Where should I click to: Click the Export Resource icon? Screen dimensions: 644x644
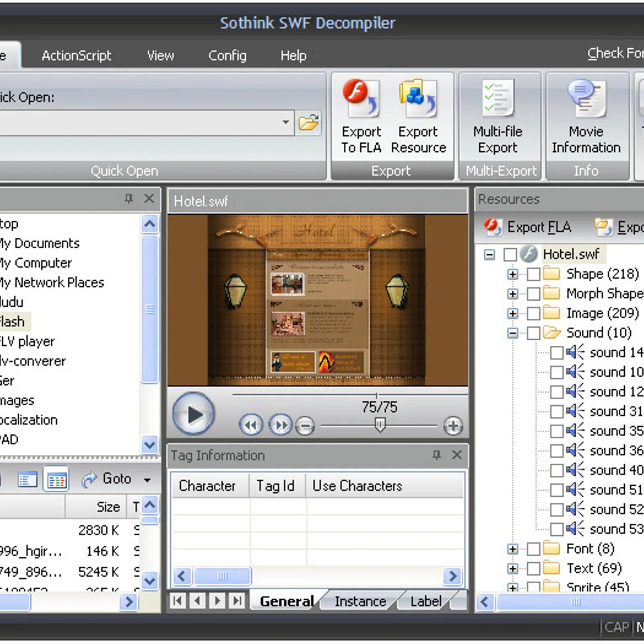point(418,98)
